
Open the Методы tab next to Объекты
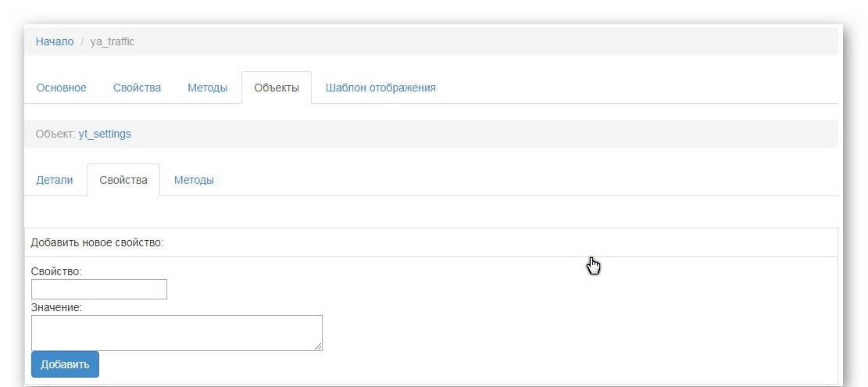point(207,88)
